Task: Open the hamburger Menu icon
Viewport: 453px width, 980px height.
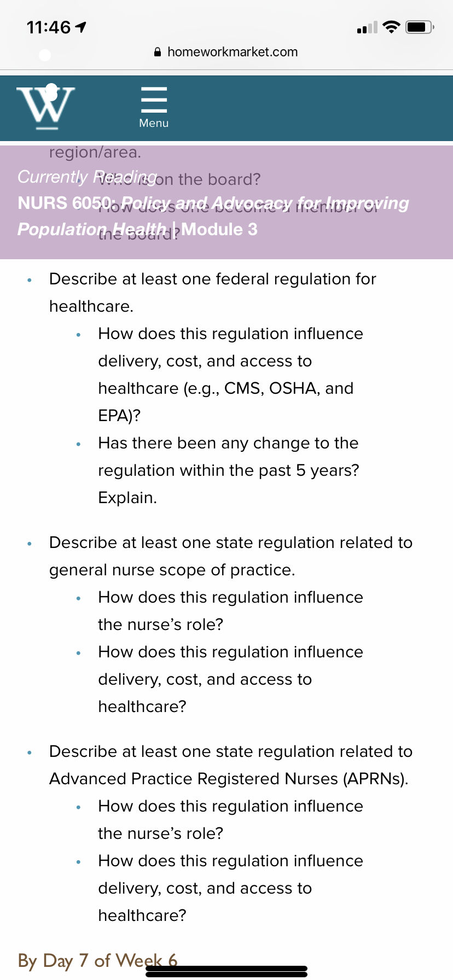Action: click(154, 100)
